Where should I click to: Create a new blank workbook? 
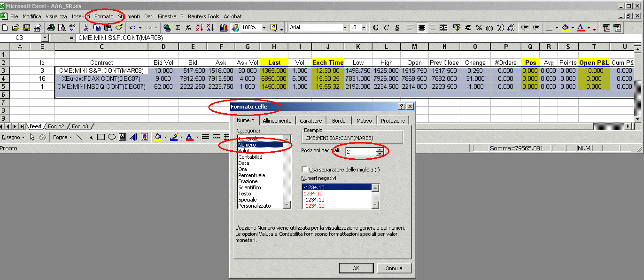[x=5, y=28]
